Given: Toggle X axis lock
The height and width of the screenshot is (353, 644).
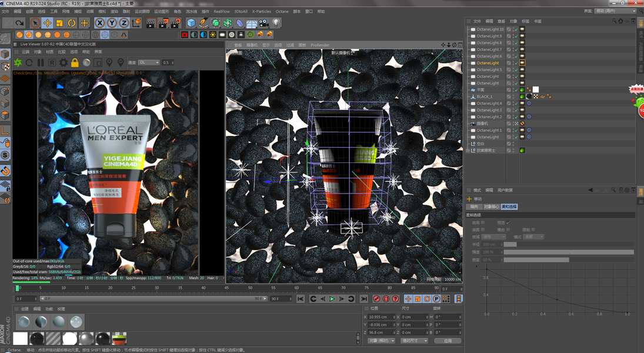Looking at the screenshot, I should [x=100, y=23].
